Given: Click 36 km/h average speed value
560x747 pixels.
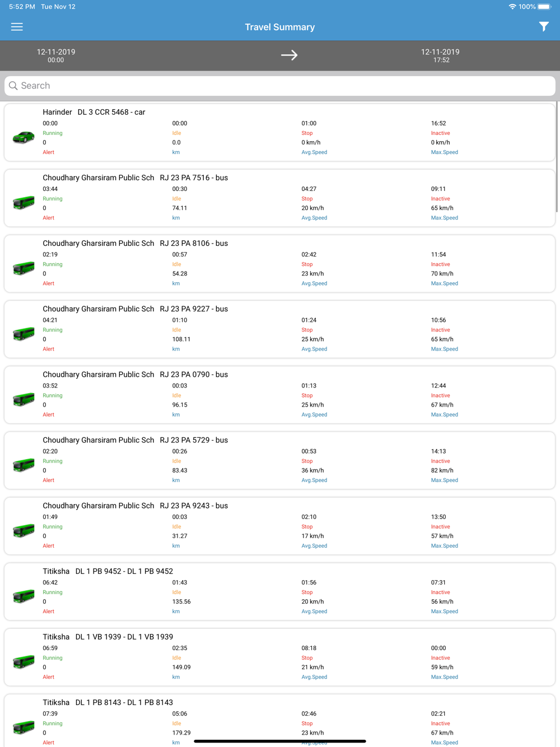Looking at the screenshot, I should (312, 470).
